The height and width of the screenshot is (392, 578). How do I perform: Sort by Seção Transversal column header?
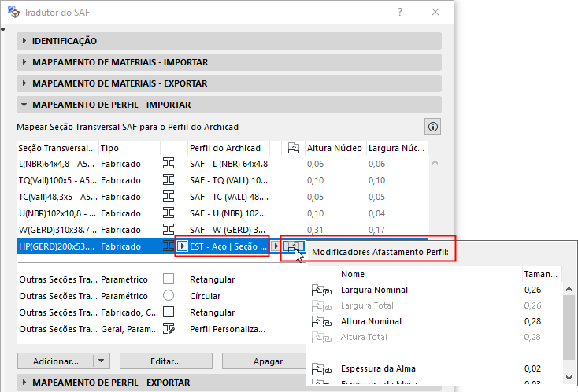click(x=57, y=148)
